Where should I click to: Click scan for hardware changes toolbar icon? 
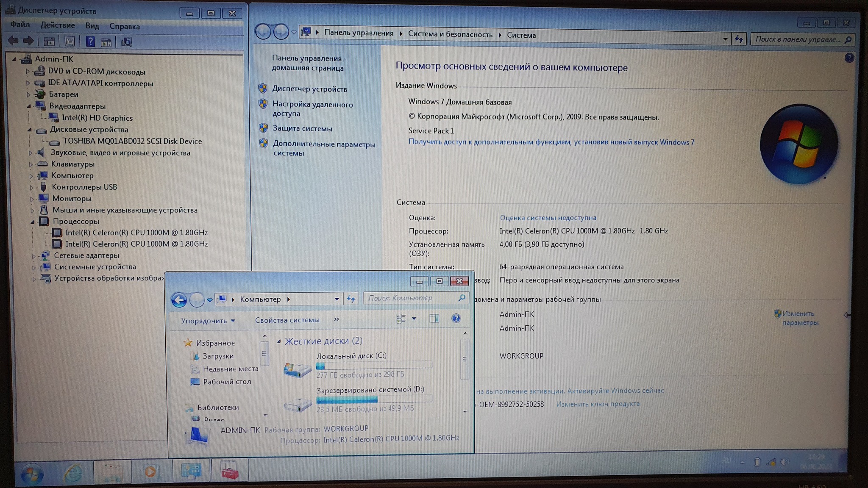pos(126,42)
